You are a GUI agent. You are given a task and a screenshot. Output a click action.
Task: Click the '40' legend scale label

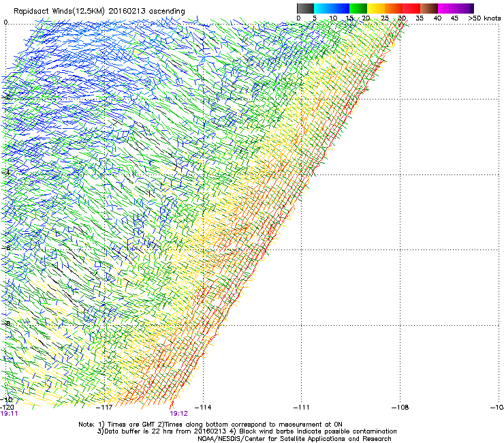(437, 18)
